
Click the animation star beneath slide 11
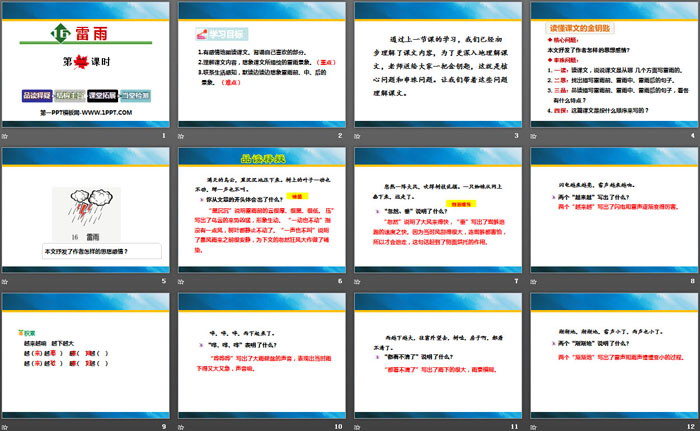(360, 426)
